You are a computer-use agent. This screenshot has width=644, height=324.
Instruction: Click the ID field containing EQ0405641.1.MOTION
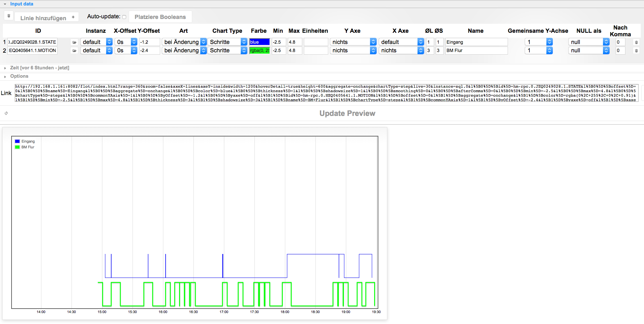click(x=32, y=50)
